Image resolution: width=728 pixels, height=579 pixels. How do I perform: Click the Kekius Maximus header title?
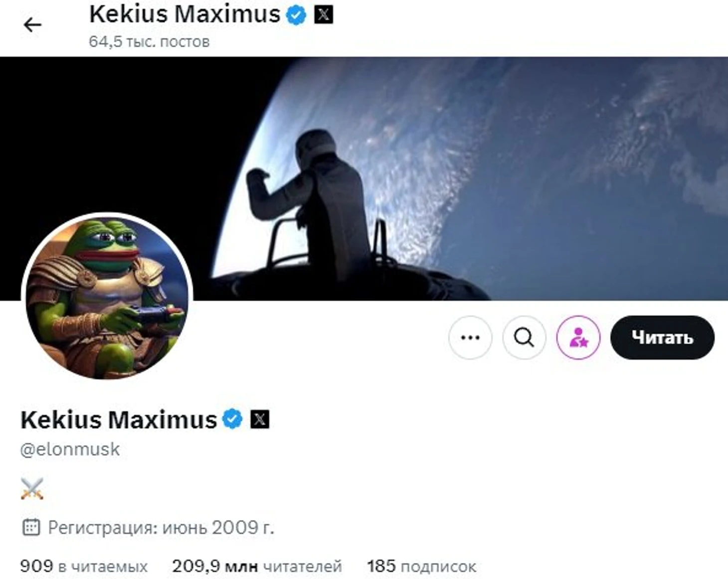click(x=184, y=14)
